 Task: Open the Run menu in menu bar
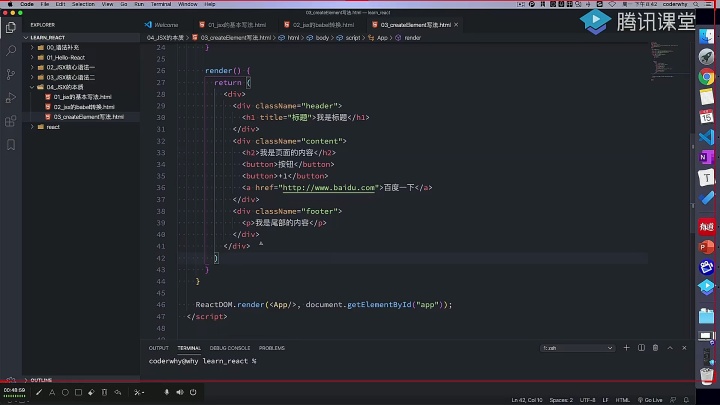[x=139, y=4]
